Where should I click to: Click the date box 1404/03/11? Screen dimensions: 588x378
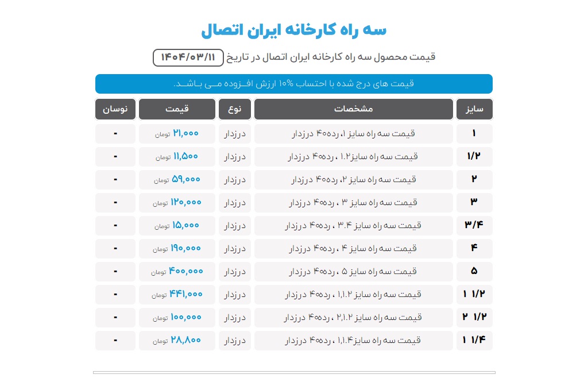188,57
